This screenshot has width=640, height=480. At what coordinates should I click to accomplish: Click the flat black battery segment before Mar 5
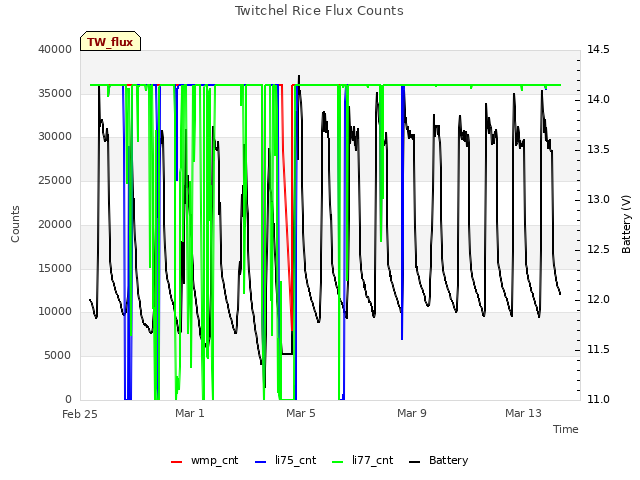point(287,354)
